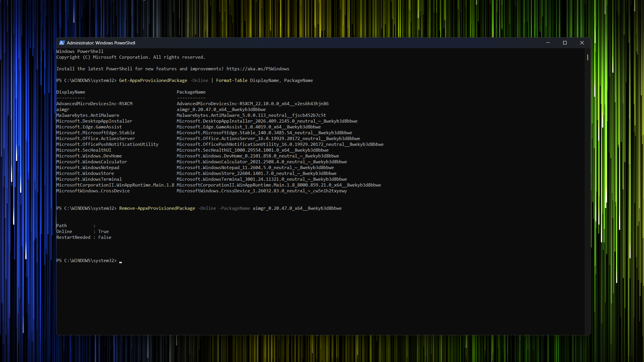Click the RestartNeeded : False output line
This screenshot has height=362, width=644.
(84, 237)
